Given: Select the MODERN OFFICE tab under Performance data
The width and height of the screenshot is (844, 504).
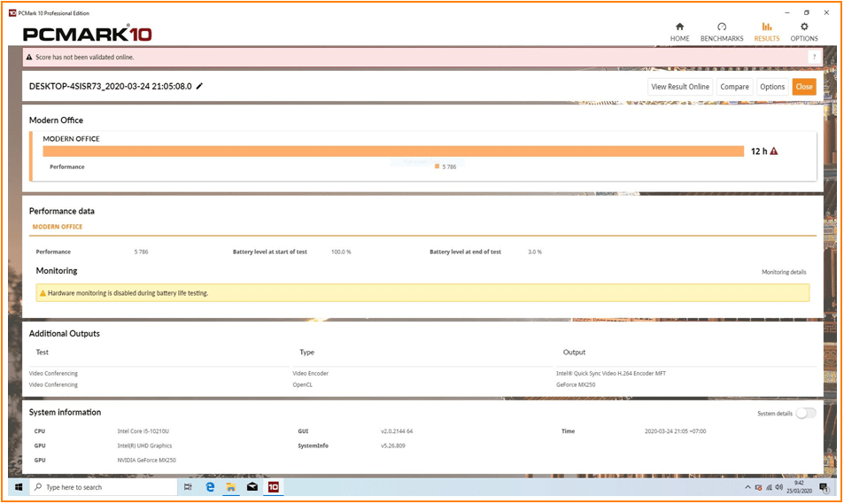Looking at the screenshot, I should click(58, 227).
